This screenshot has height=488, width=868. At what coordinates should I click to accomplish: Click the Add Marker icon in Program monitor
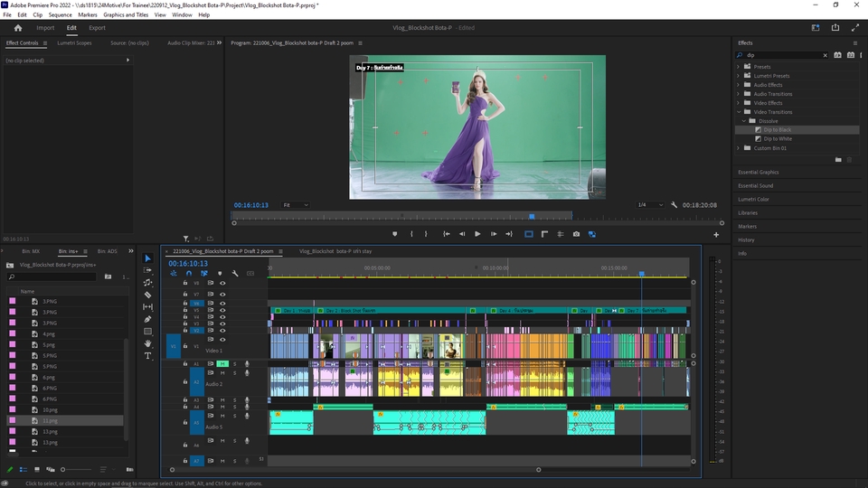[x=394, y=234]
